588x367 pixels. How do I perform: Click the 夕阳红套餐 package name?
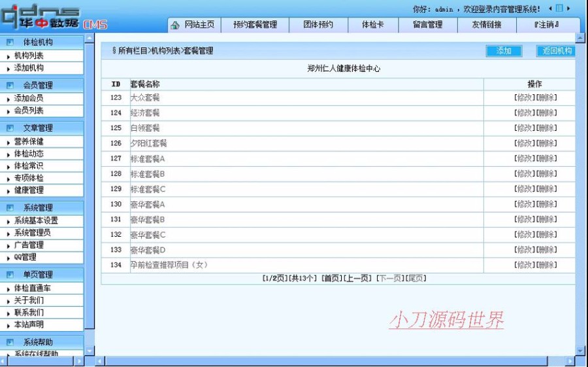pyautogui.click(x=148, y=143)
